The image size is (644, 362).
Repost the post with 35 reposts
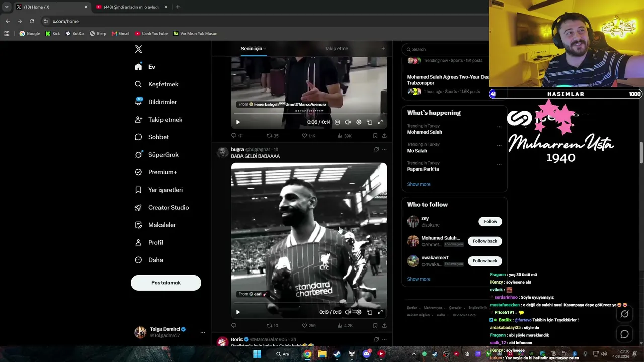(272, 136)
